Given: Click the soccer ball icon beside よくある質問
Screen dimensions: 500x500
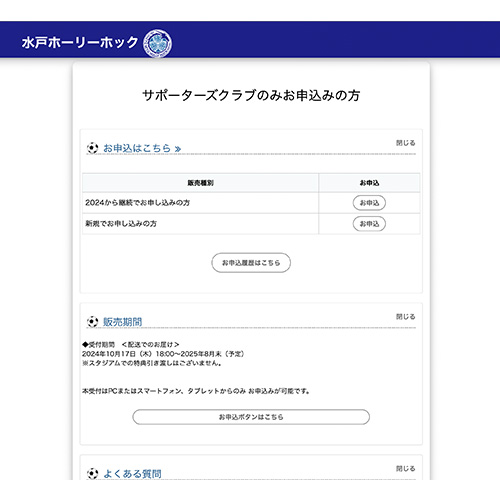Looking at the screenshot, I should pos(92,474).
